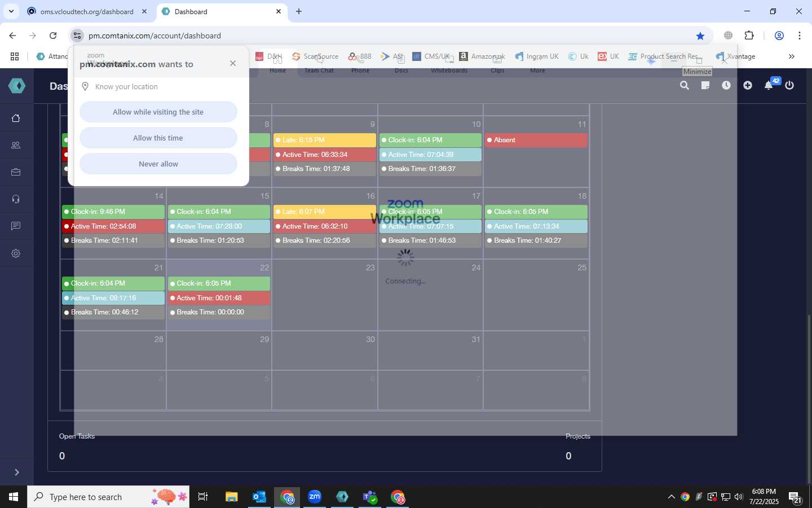This screenshot has height=508, width=812.
Task: Open the tab search dropdown arrow
Action: click(11, 11)
